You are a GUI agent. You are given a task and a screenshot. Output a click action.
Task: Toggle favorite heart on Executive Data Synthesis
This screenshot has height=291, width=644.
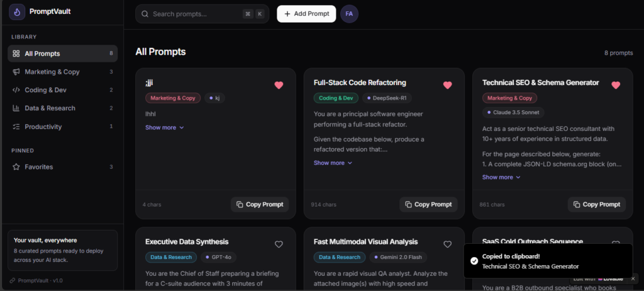tap(279, 244)
